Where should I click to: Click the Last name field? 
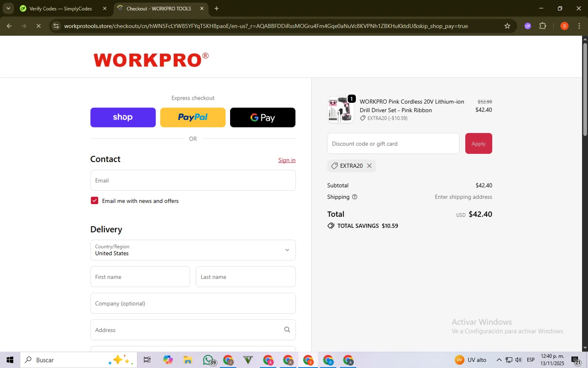[245, 277]
